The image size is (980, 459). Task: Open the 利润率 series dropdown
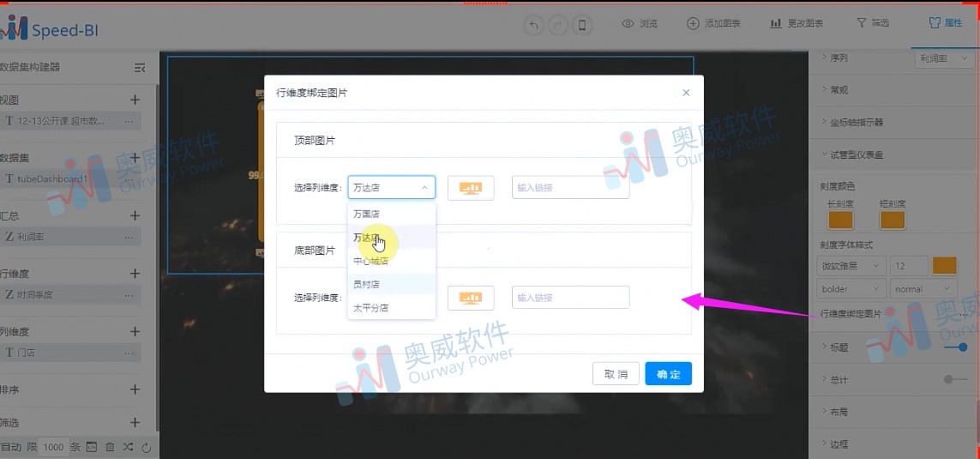point(943,58)
